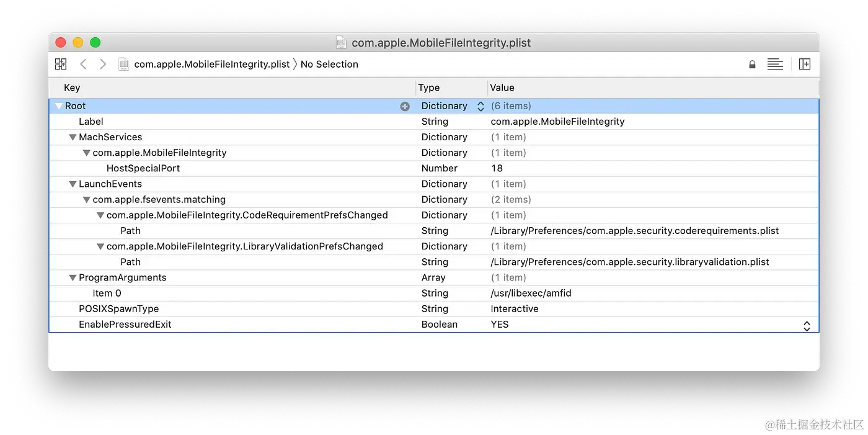Viewport: 868px width, 435px height.
Task: Click the Key column header
Action: 72,88
